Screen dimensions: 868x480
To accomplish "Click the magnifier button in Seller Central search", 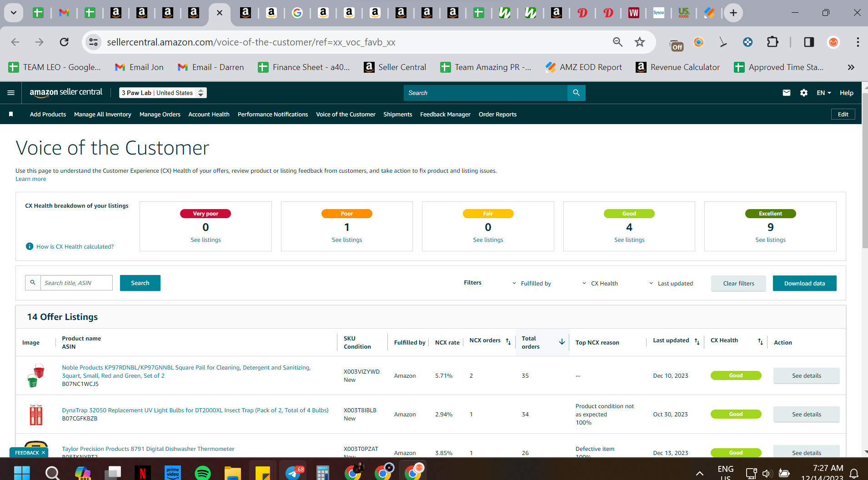I will click(x=576, y=93).
